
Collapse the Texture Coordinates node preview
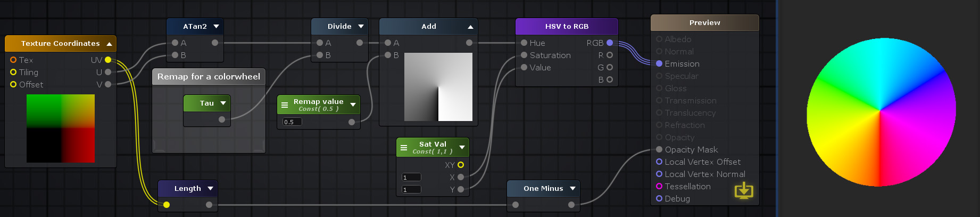click(109, 44)
